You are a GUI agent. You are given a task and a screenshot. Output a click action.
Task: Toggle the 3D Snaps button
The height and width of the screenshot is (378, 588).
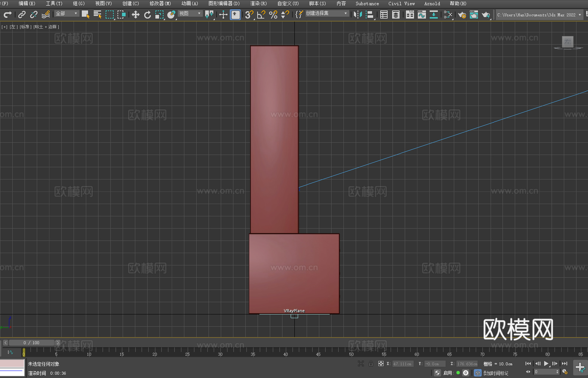click(x=249, y=14)
